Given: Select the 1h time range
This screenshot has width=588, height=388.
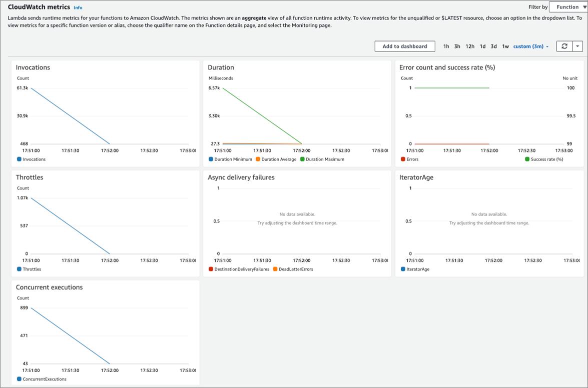Looking at the screenshot, I should (446, 46).
